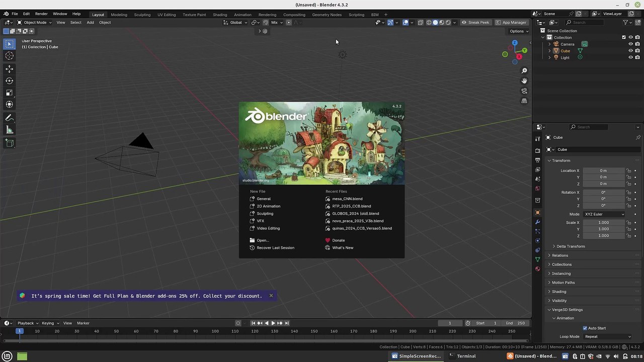Create new General file from splash

click(x=261, y=199)
